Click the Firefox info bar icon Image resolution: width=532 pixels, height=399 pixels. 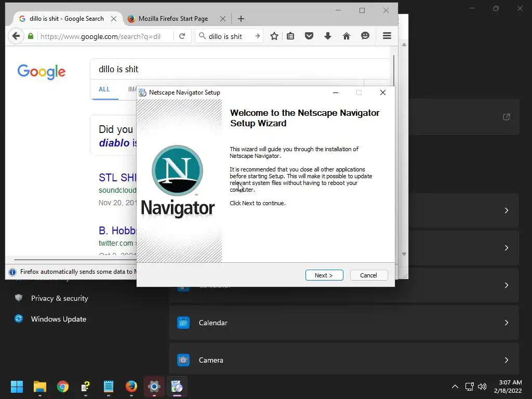(x=12, y=272)
